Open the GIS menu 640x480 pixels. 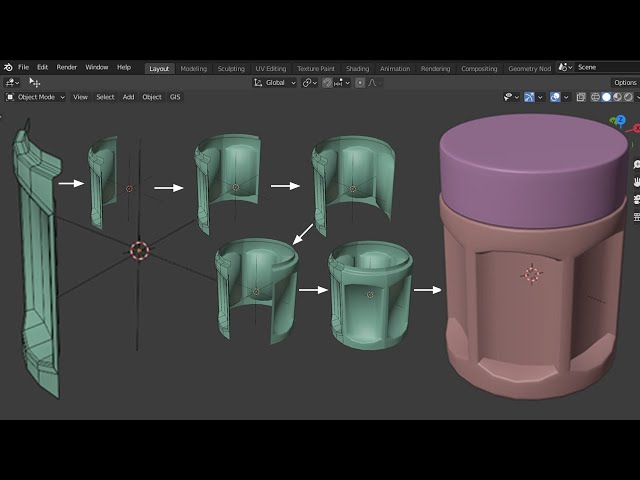[175, 97]
